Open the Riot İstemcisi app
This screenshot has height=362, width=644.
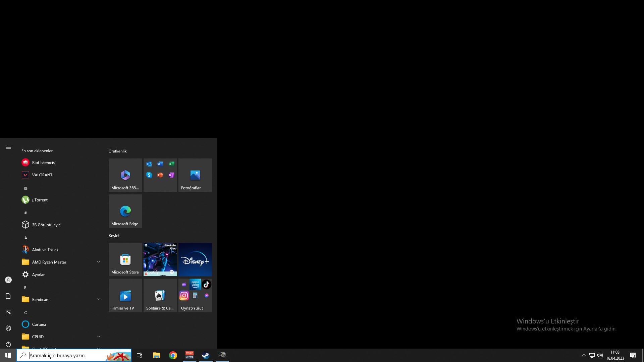tap(60, 163)
